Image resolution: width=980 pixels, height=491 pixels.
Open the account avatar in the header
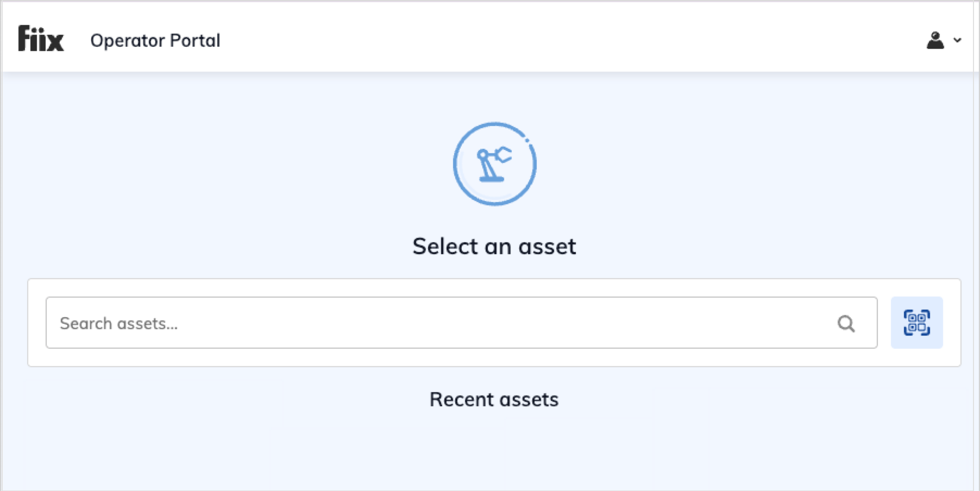pos(935,39)
